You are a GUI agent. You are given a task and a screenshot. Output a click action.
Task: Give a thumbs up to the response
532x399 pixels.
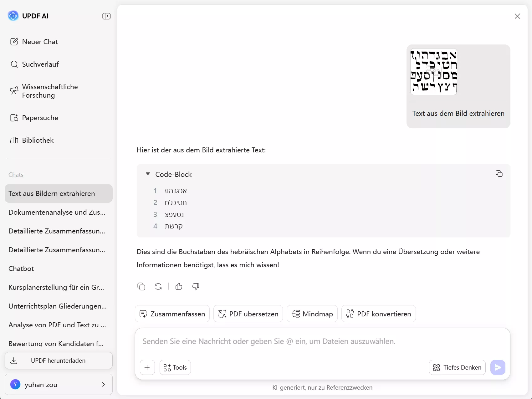pyautogui.click(x=179, y=286)
